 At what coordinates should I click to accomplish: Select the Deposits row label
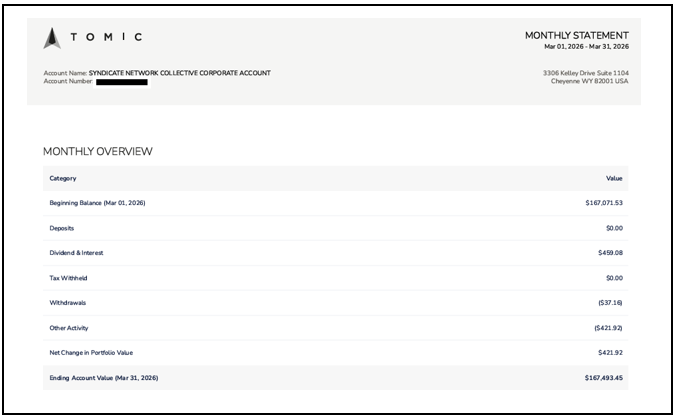click(62, 228)
